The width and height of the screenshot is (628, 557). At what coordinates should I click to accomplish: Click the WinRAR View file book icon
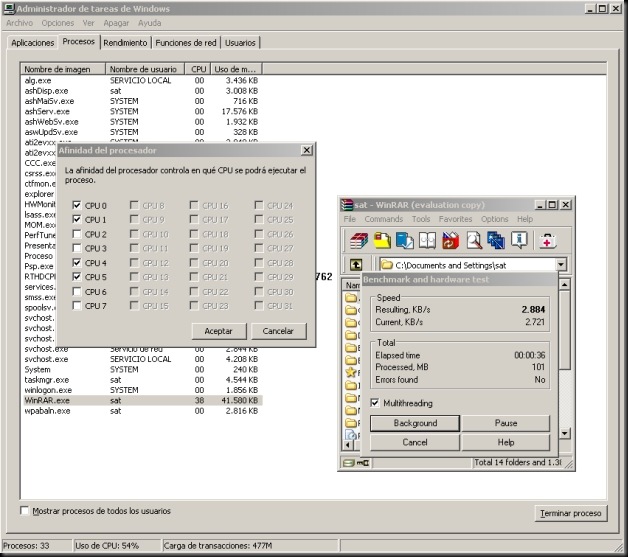click(x=427, y=241)
